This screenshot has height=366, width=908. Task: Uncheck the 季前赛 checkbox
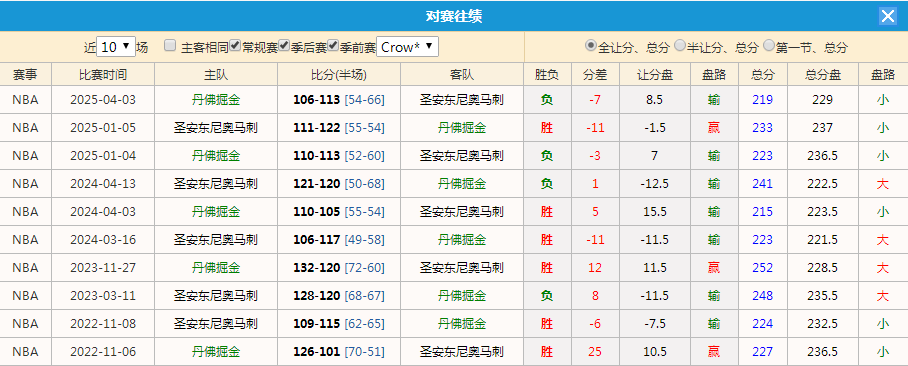333,45
